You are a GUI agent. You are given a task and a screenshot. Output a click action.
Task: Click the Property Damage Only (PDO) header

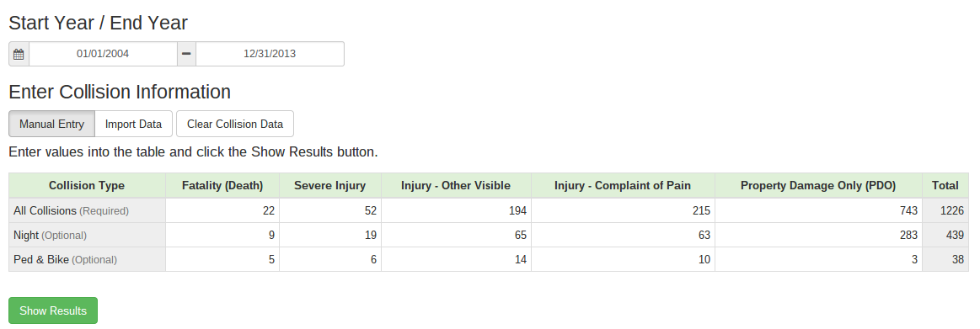coord(819,185)
